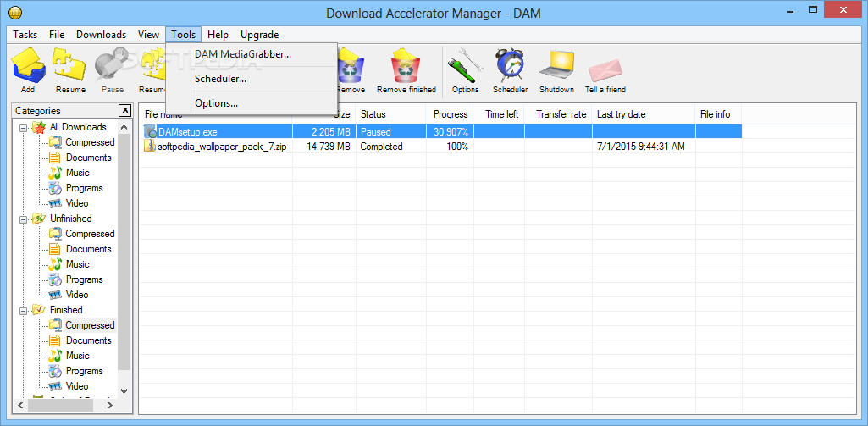Select Programs under All Downloads
The width and height of the screenshot is (868, 426).
click(x=84, y=188)
